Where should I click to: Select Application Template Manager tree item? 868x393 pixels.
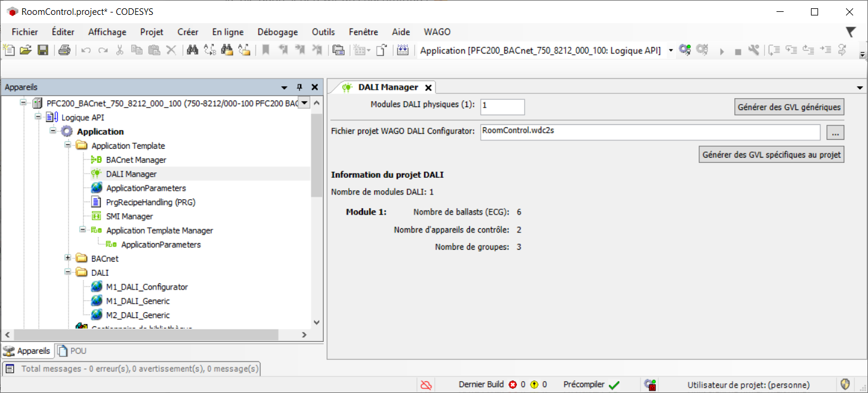tap(159, 231)
